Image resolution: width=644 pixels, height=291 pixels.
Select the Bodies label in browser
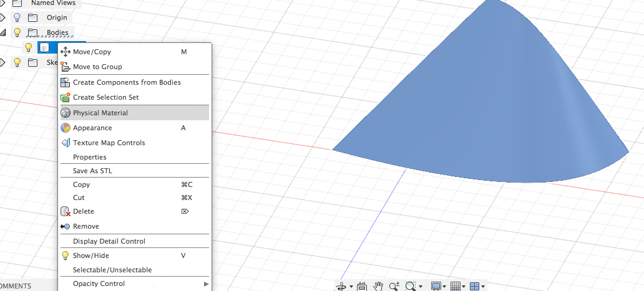(57, 32)
